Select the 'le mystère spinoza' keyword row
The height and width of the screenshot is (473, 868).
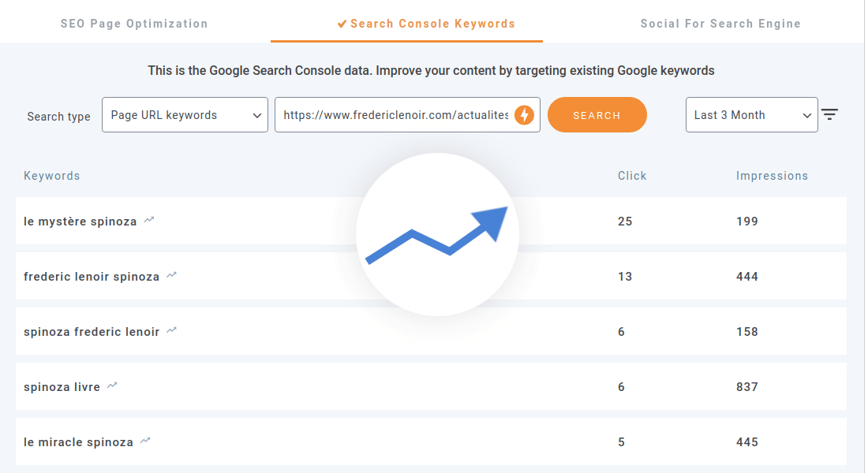[x=80, y=222]
